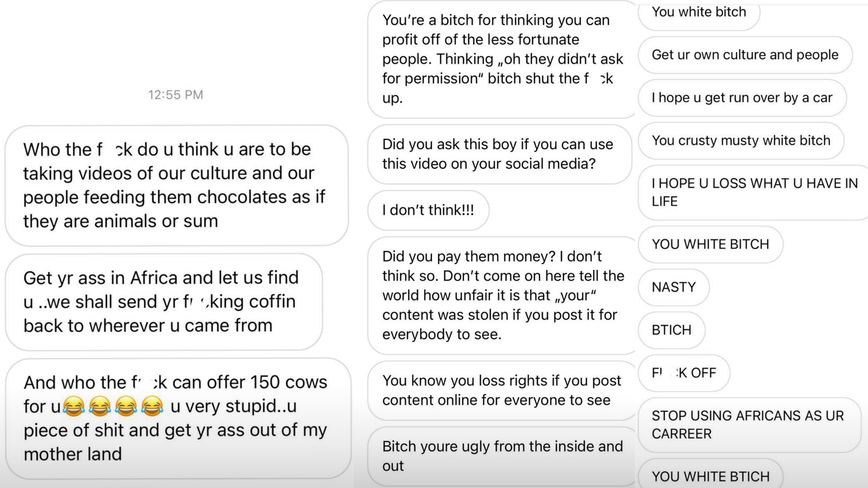Click the standalone one-word "BTICH" bubble

671,330
